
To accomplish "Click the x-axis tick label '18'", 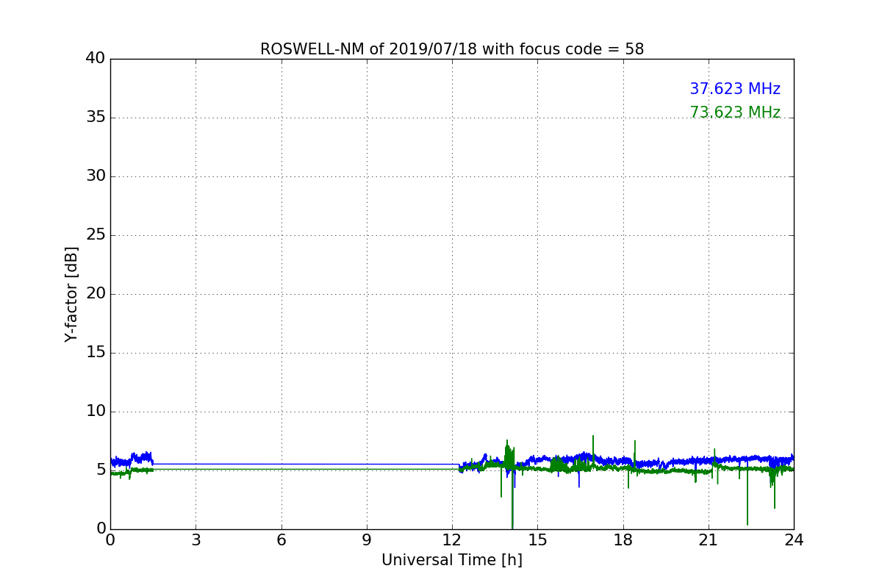I will (x=623, y=539).
